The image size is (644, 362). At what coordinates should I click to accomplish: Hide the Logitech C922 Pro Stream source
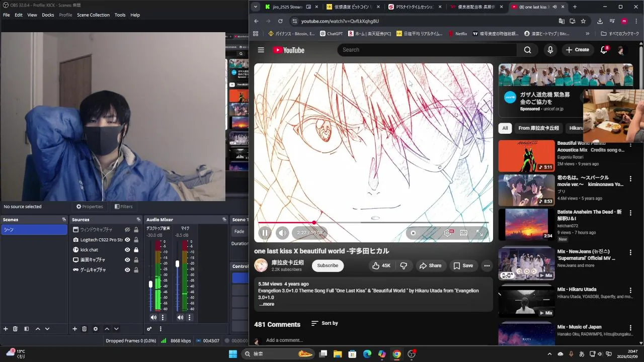(127, 240)
